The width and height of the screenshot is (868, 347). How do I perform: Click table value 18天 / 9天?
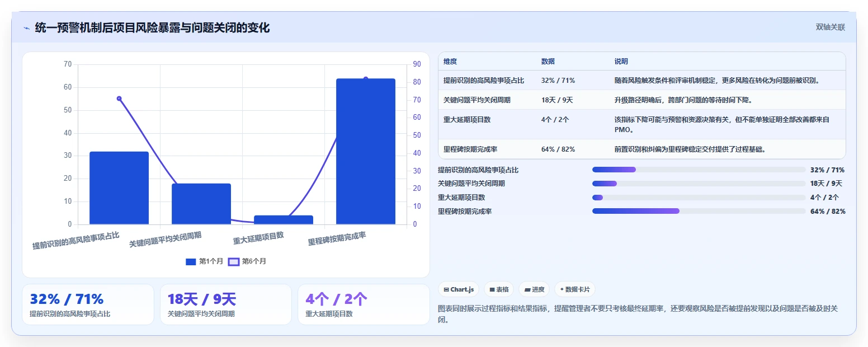tap(557, 100)
